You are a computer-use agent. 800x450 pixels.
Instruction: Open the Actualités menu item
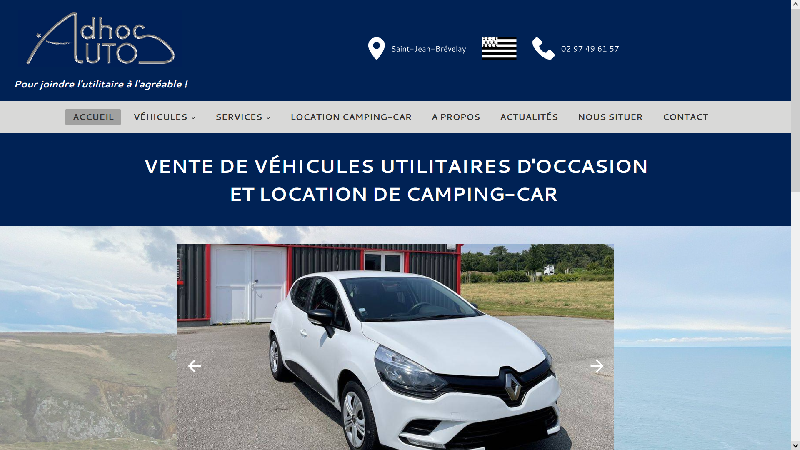pyautogui.click(x=529, y=117)
